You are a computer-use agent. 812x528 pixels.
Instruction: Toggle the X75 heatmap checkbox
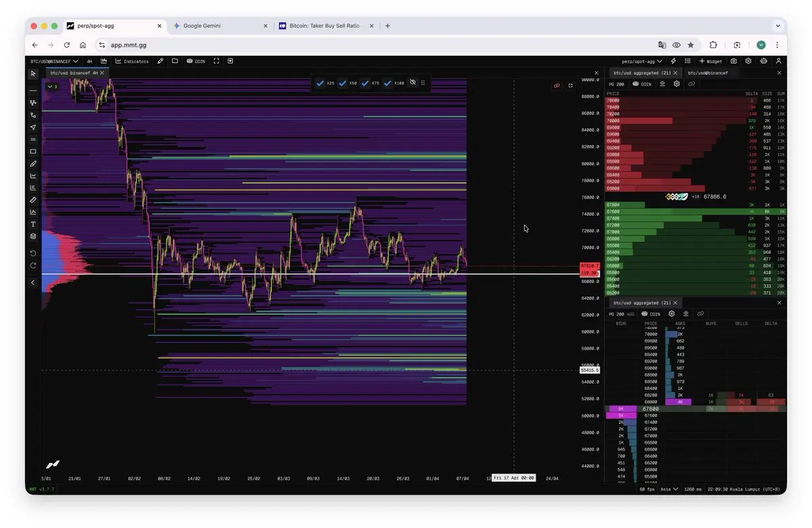[365, 83]
